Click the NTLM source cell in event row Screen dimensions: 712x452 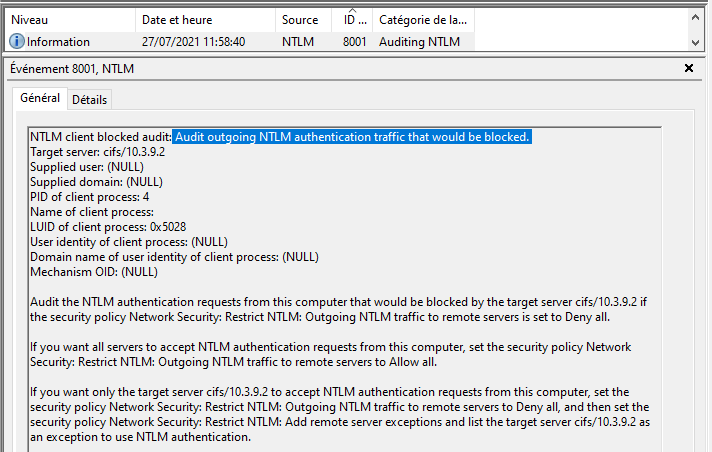tap(298, 42)
